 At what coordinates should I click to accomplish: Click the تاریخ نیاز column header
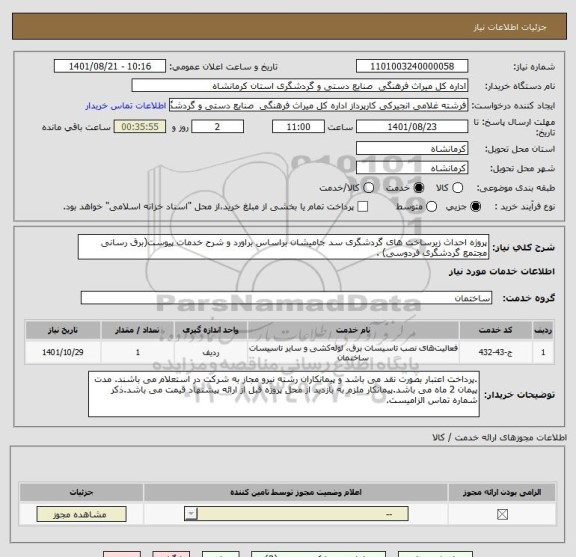[63, 330]
